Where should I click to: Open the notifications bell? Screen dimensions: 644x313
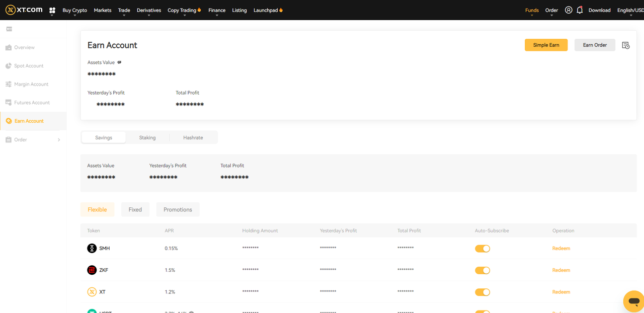[580, 10]
